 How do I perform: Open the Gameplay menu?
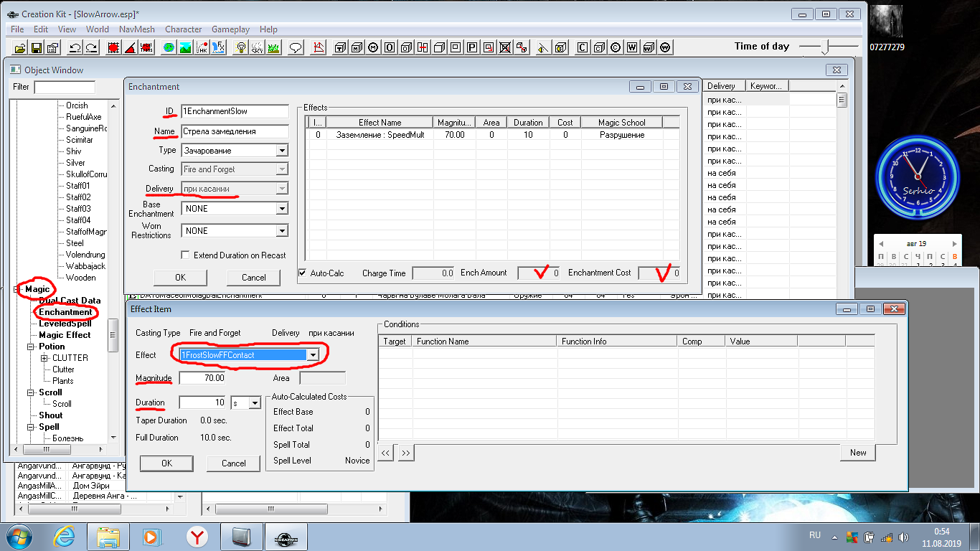(x=230, y=29)
